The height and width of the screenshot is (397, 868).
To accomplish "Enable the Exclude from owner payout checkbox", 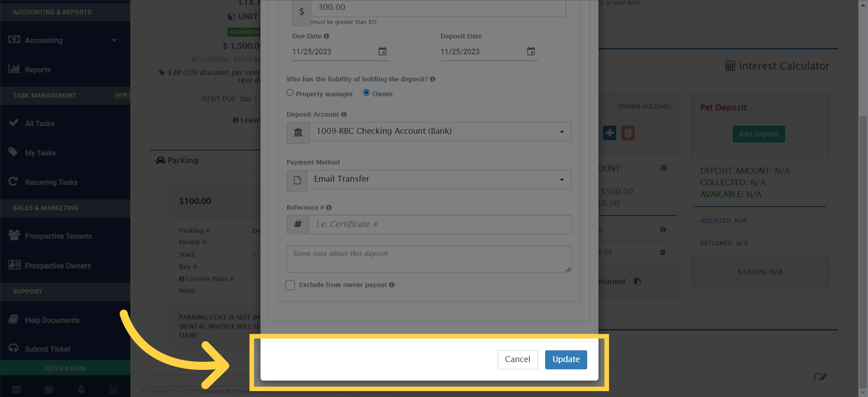I will click(x=290, y=285).
